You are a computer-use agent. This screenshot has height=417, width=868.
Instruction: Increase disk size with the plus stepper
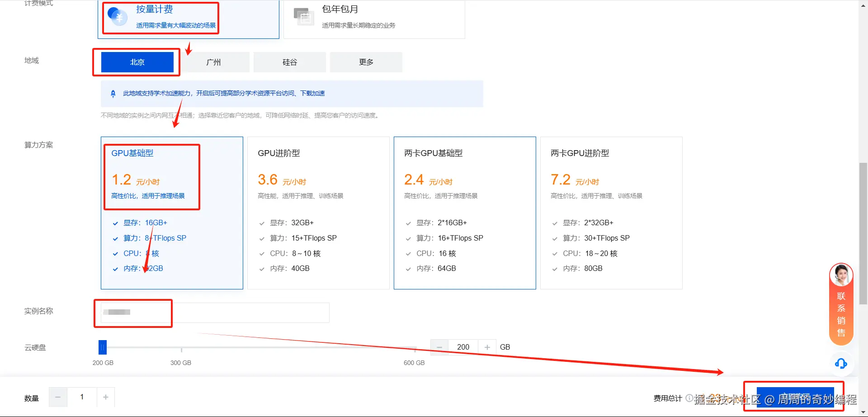point(487,347)
